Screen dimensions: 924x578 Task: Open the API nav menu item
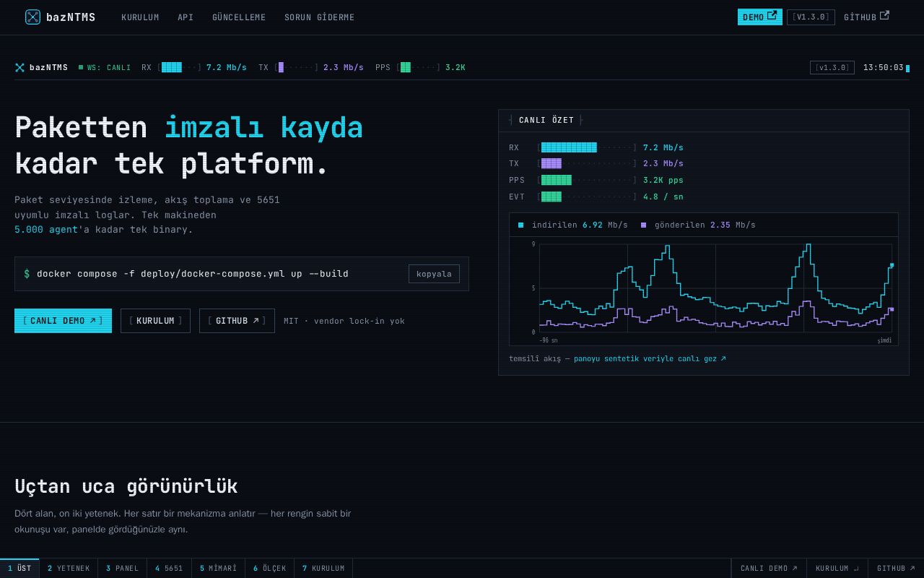click(186, 17)
